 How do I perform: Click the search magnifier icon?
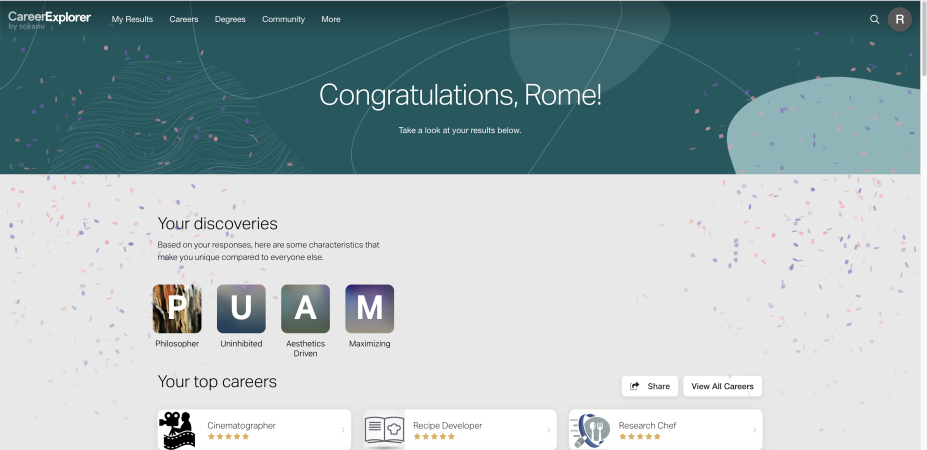click(874, 19)
